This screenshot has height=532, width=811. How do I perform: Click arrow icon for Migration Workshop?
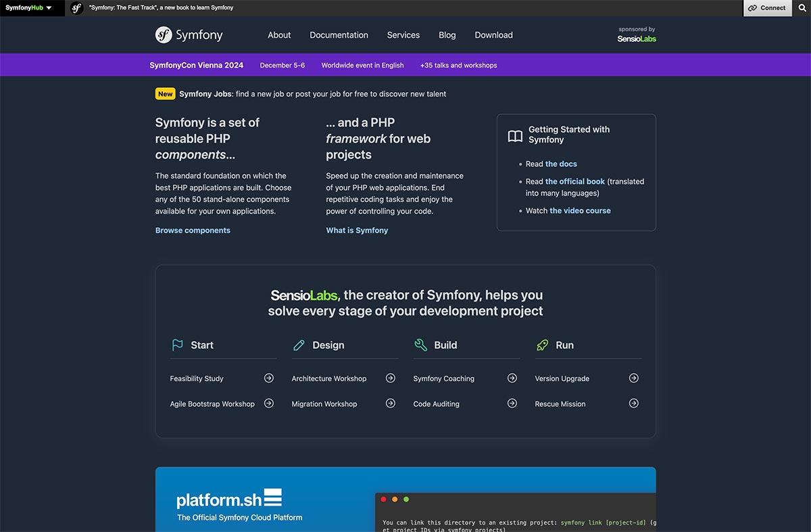point(391,403)
